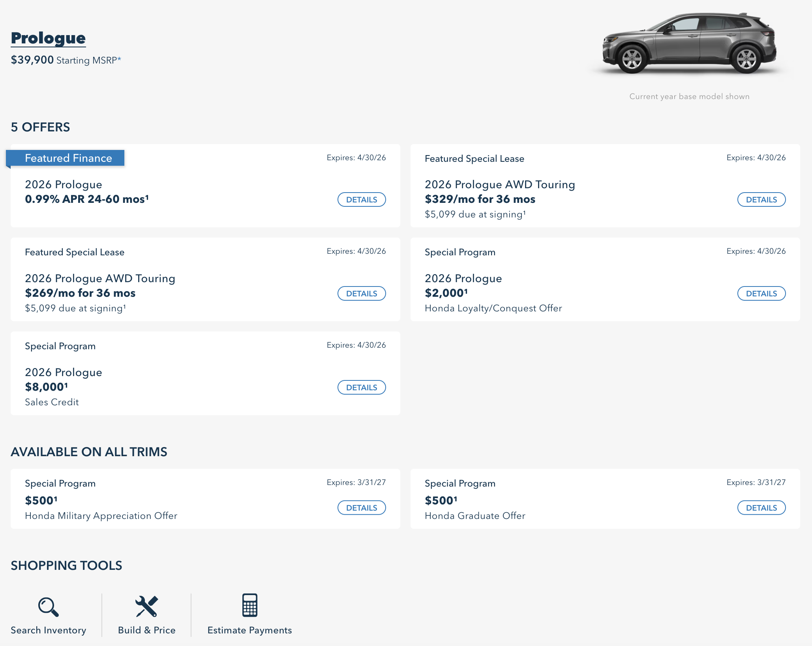Image resolution: width=812 pixels, height=646 pixels.
Task: Click the $8,000 Sales Credit offer amount
Action: click(46, 387)
